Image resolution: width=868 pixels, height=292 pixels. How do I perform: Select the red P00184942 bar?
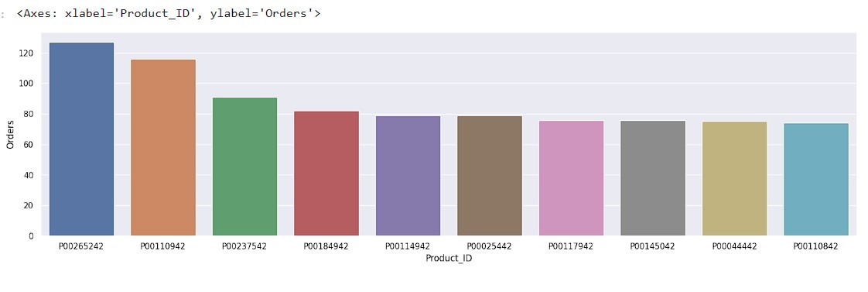pos(326,173)
